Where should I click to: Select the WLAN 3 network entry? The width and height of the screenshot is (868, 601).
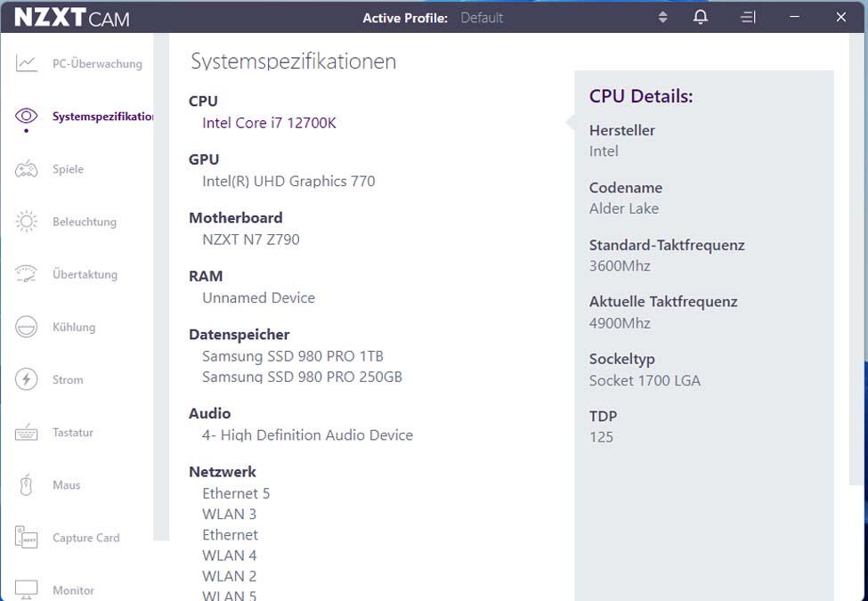pyautogui.click(x=229, y=514)
